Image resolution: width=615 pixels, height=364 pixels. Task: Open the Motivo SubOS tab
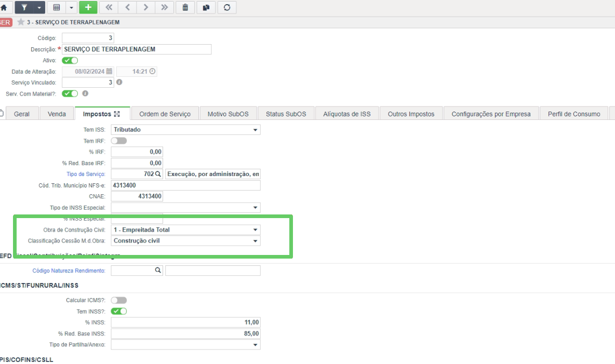[228, 114]
